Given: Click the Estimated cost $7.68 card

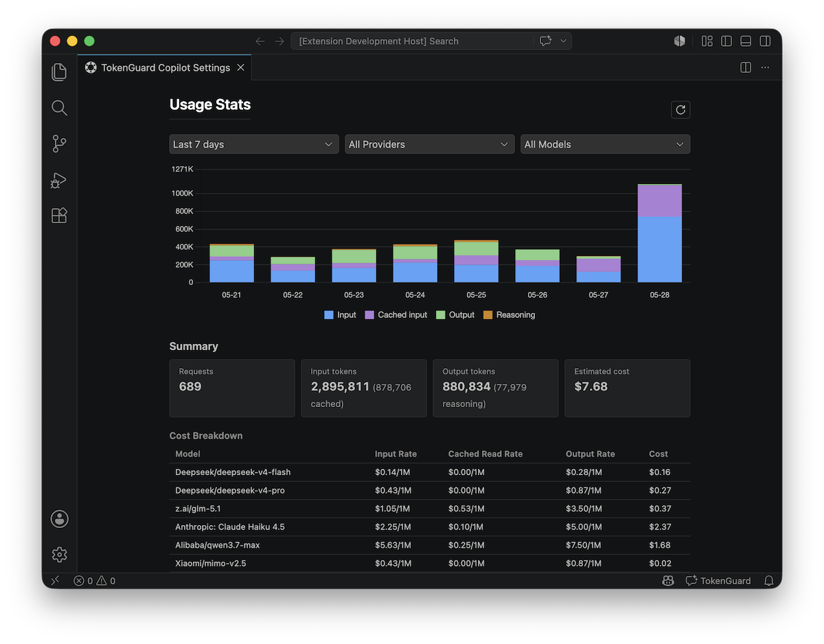Looking at the screenshot, I should [628, 388].
